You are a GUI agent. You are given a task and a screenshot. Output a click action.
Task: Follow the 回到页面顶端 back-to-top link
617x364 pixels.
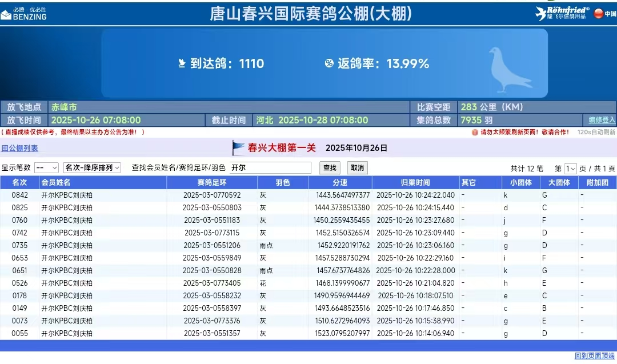(595, 356)
